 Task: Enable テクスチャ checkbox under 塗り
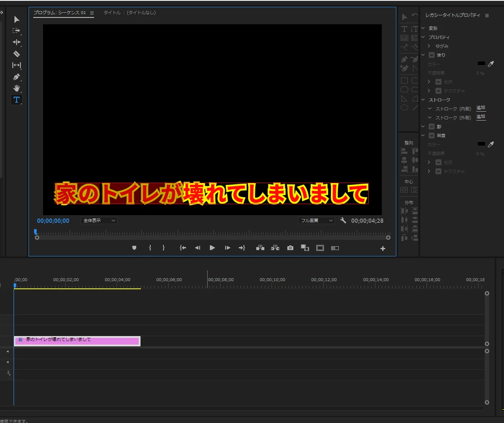438,91
